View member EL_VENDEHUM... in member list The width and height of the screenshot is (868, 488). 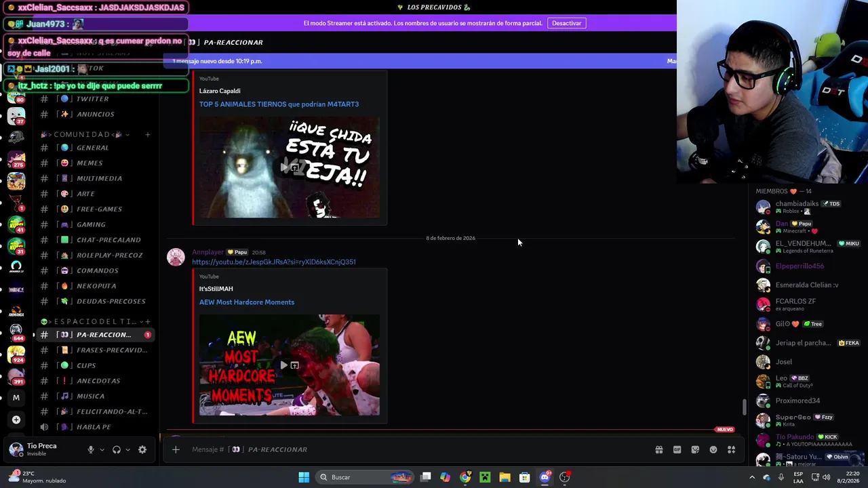tap(807, 247)
